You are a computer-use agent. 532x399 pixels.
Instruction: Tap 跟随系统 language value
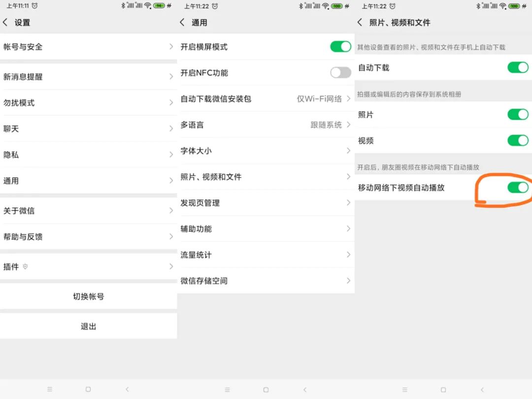326,125
